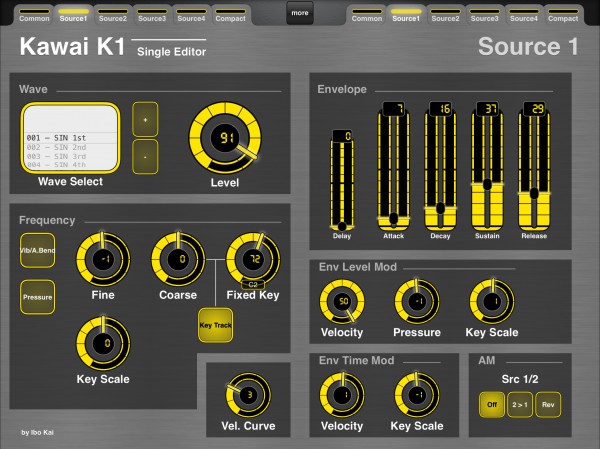Click the Coarse frequency knob

[178, 259]
